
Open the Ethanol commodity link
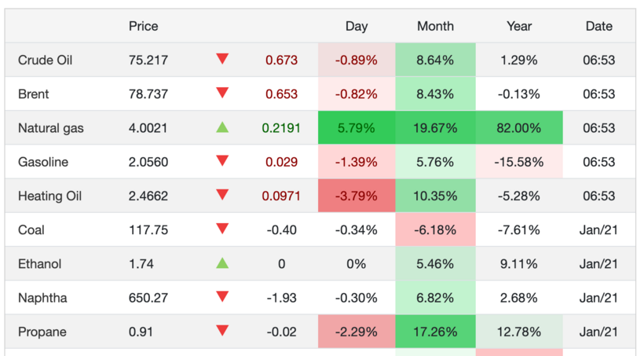40,264
